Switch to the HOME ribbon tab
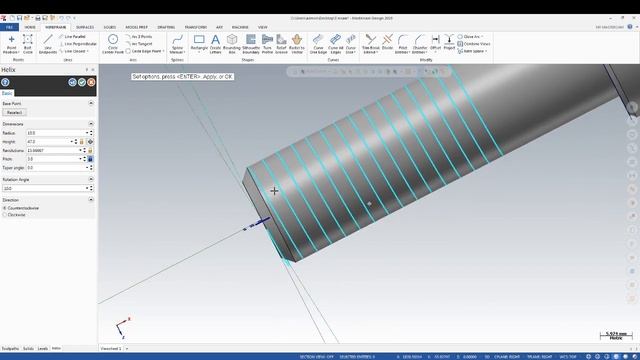640x360 pixels. pos(30,27)
